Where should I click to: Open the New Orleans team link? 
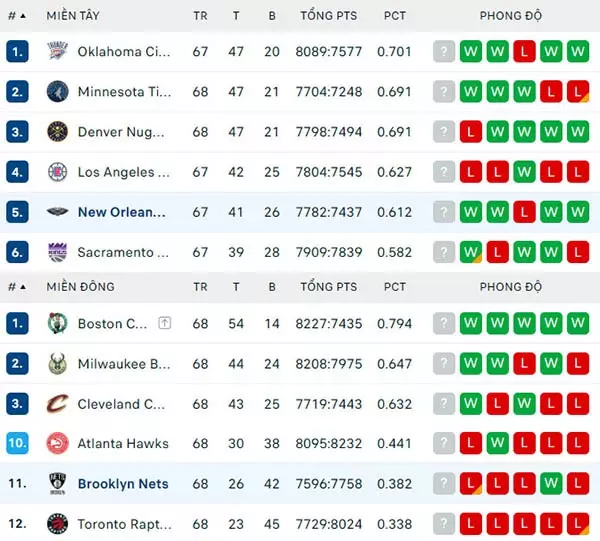point(122,212)
